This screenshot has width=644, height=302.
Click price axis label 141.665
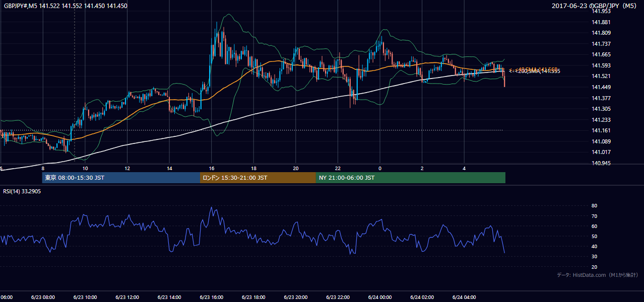pos(601,54)
